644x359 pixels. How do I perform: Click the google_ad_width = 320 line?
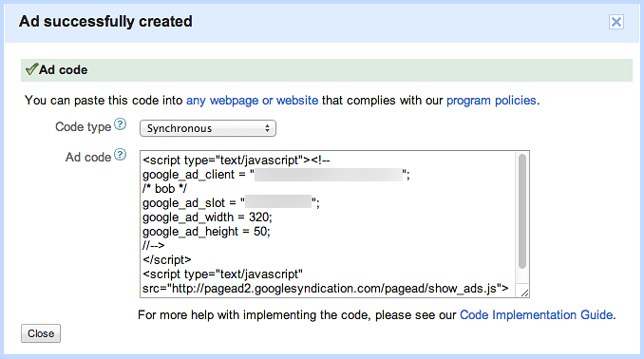click(207, 217)
